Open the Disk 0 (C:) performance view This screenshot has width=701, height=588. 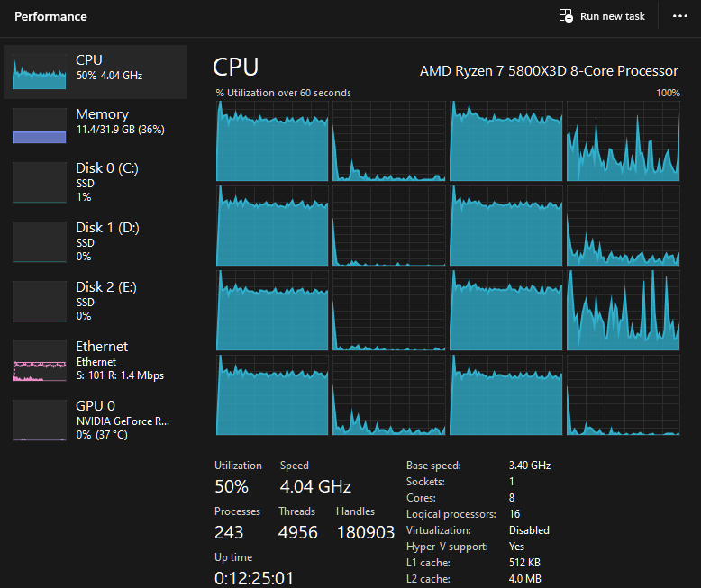(96, 182)
